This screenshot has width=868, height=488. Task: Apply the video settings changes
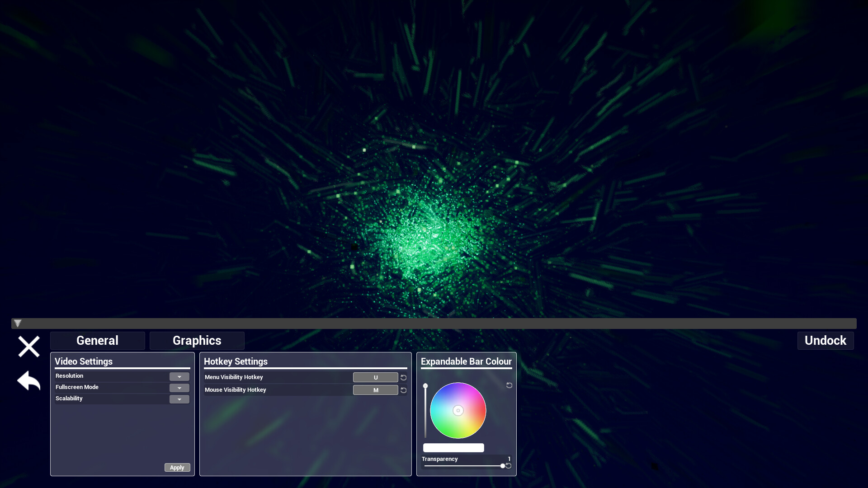coord(177,467)
